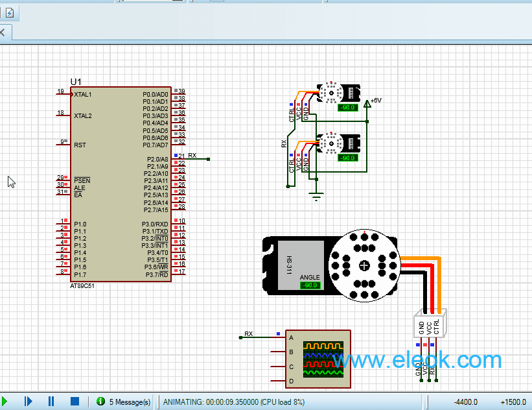Click oscilloscope channel D pin

278,381
